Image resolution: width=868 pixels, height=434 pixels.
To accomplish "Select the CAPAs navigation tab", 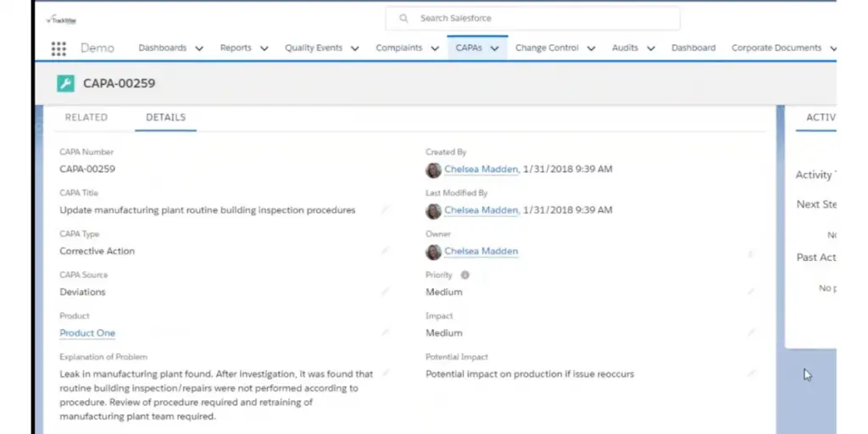I will (x=469, y=48).
